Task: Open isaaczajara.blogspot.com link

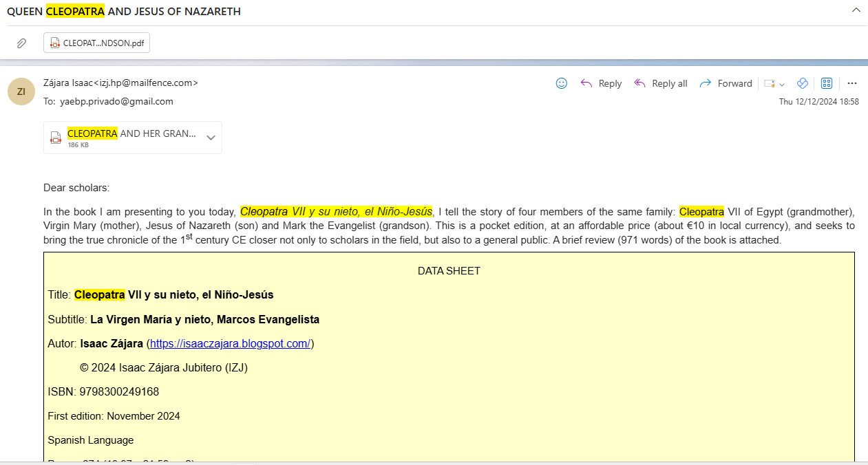Action: coord(231,343)
